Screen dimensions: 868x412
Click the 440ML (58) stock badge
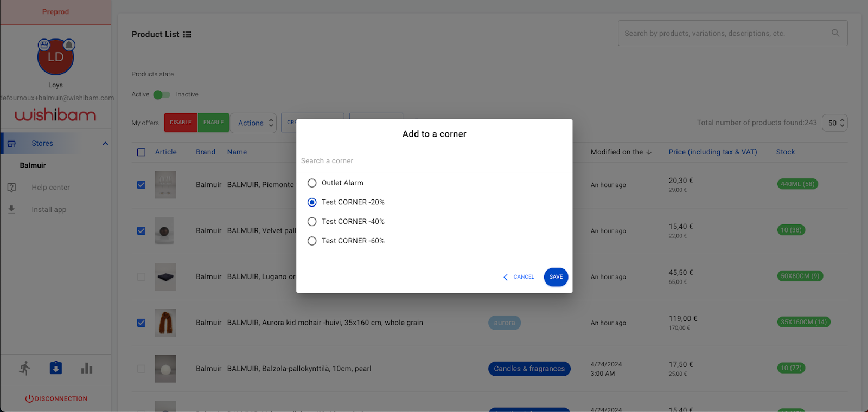tap(797, 184)
